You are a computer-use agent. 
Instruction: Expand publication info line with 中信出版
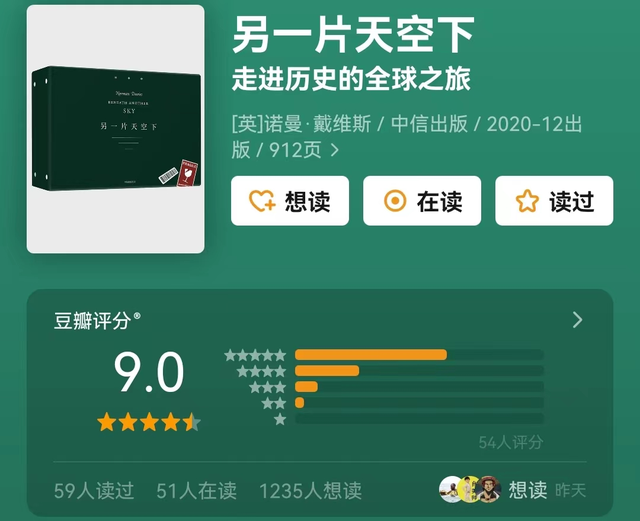click(x=407, y=137)
